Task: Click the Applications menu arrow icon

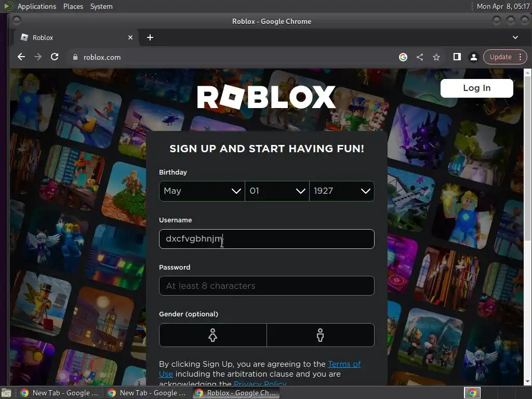Action: (8, 6)
